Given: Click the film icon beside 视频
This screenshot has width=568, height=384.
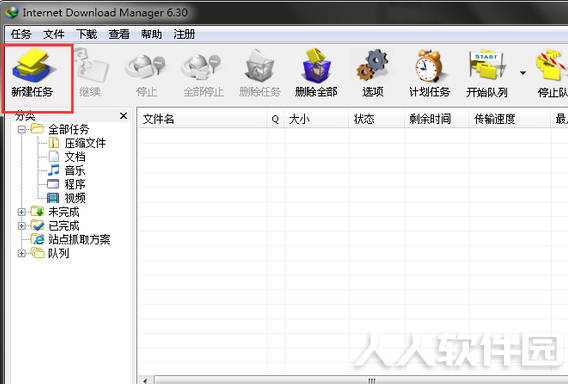Looking at the screenshot, I should coord(53,198).
